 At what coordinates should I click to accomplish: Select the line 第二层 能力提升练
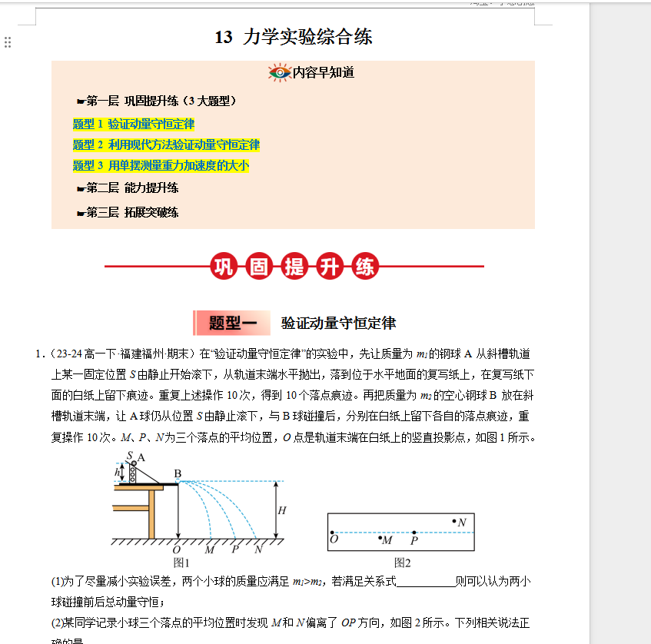pyautogui.click(x=128, y=188)
